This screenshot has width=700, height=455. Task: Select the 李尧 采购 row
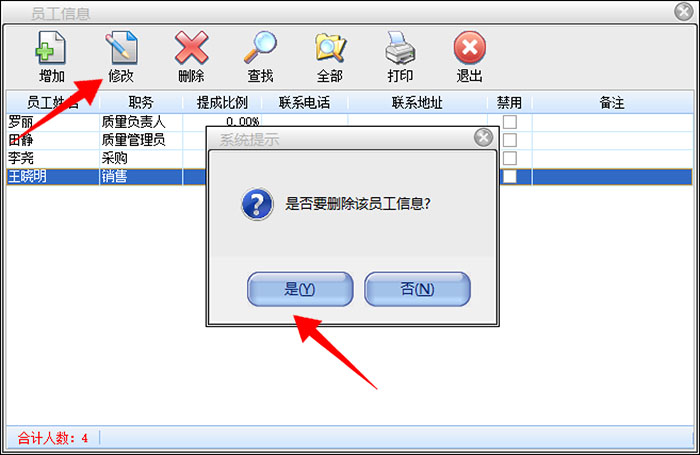coord(350,158)
